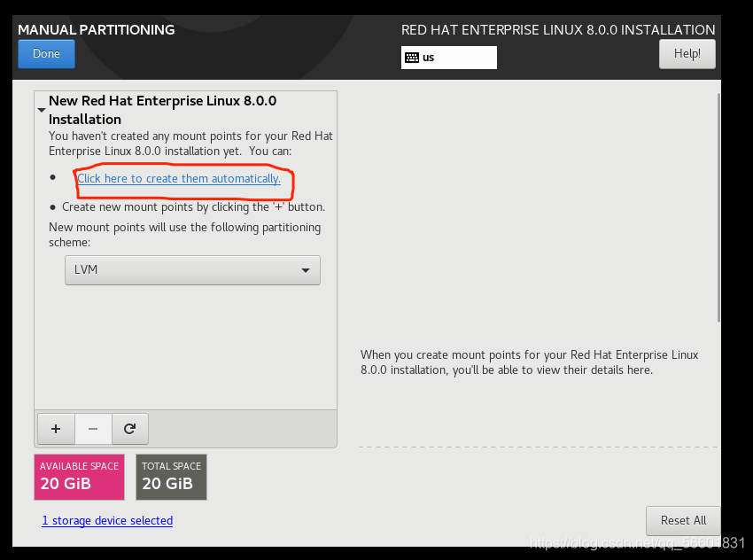
Task: Click the Reset All button
Action: click(x=683, y=521)
